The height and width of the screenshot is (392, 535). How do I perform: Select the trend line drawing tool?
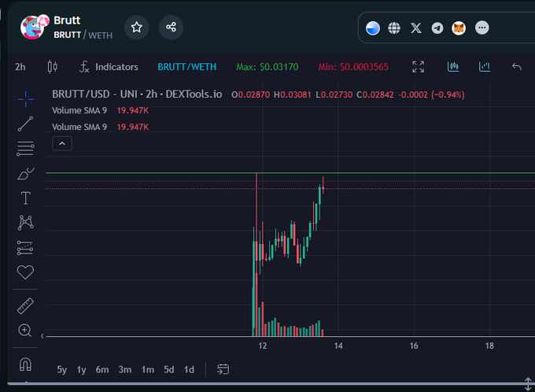(x=26, y=124)
